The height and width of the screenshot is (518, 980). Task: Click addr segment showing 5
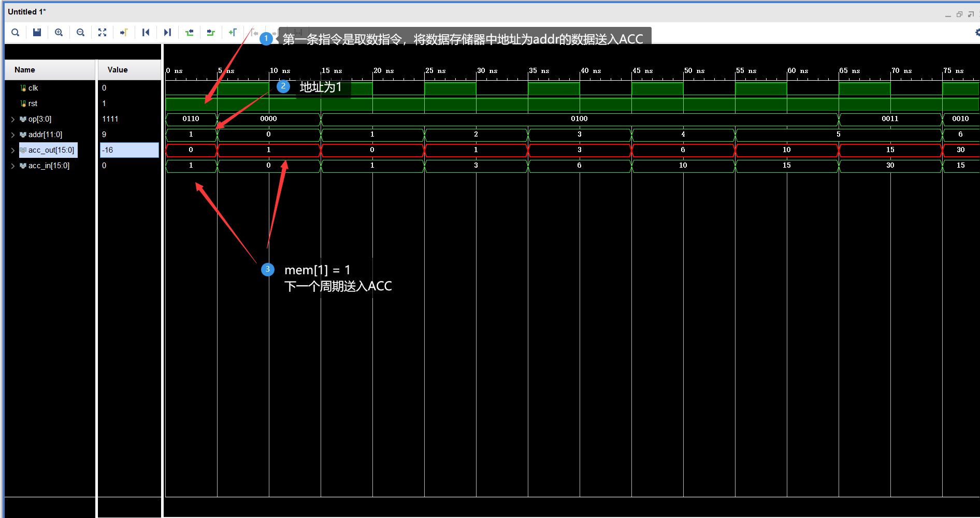coord(839,135)
